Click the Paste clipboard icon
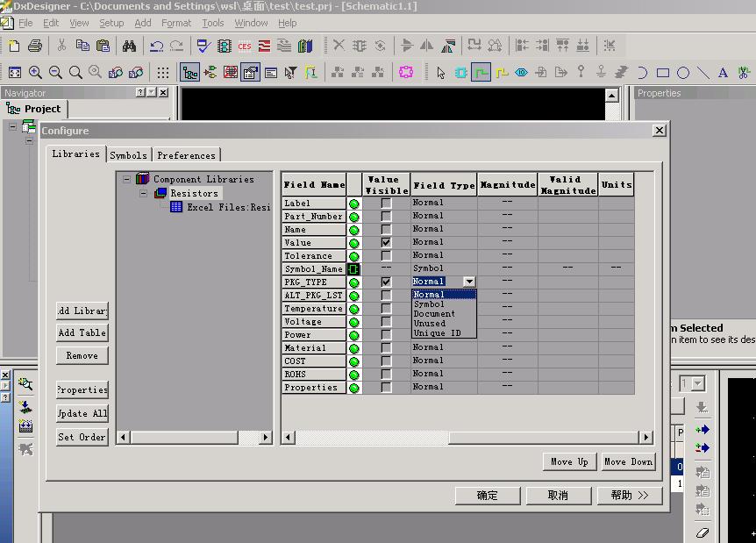Image resolution: width=756 pixels, height=543 pixels. coord(103,46)
